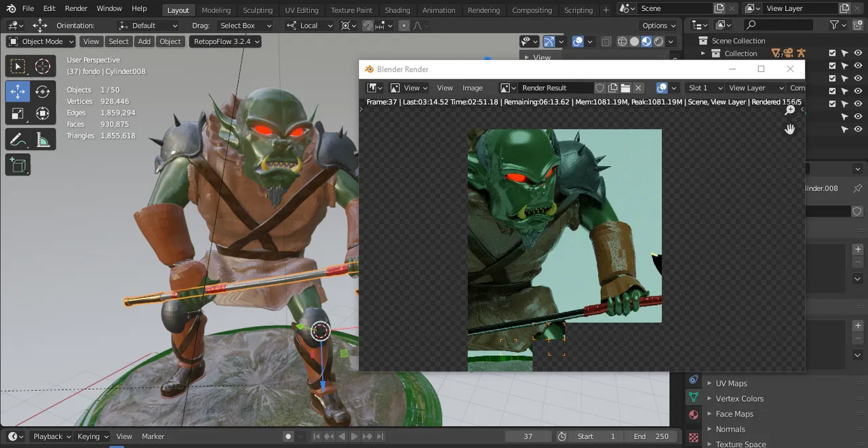868x448 pixels.
Task: Click the frame range clock icon
Action: coord(561,436)
